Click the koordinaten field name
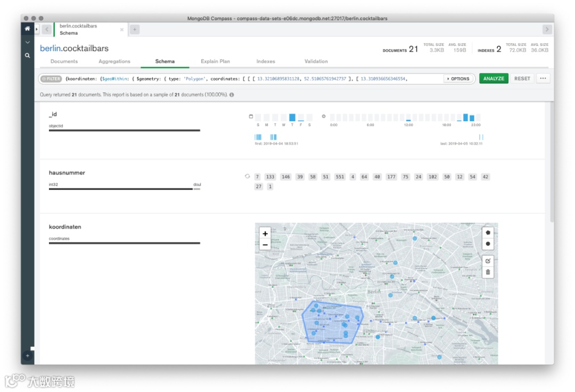 click(65, 227)
